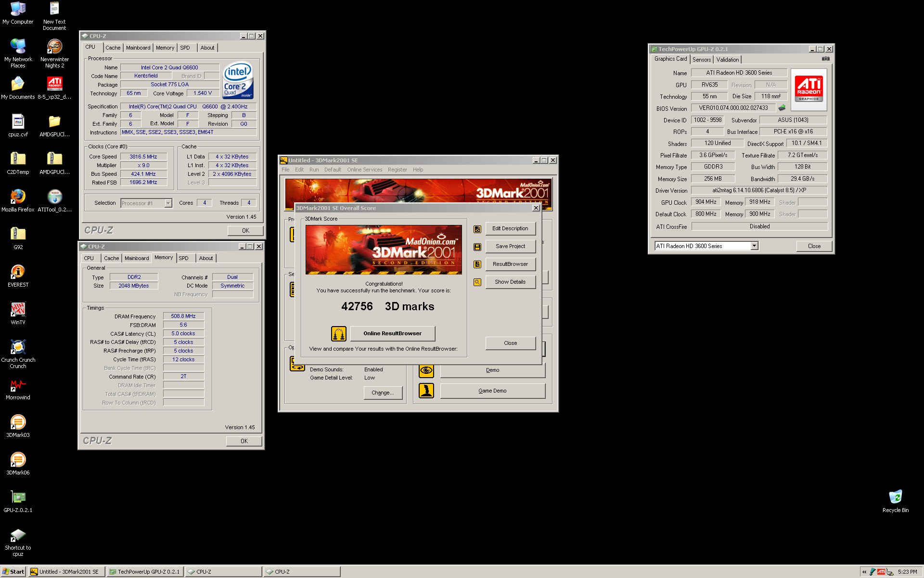Launch 3DMark03 desktop shortcut
924x578 pixels.
(18, 426)
